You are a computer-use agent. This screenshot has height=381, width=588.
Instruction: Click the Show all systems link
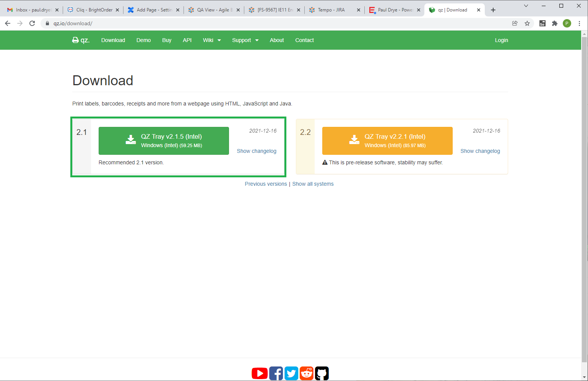click(x=313, y=184)
